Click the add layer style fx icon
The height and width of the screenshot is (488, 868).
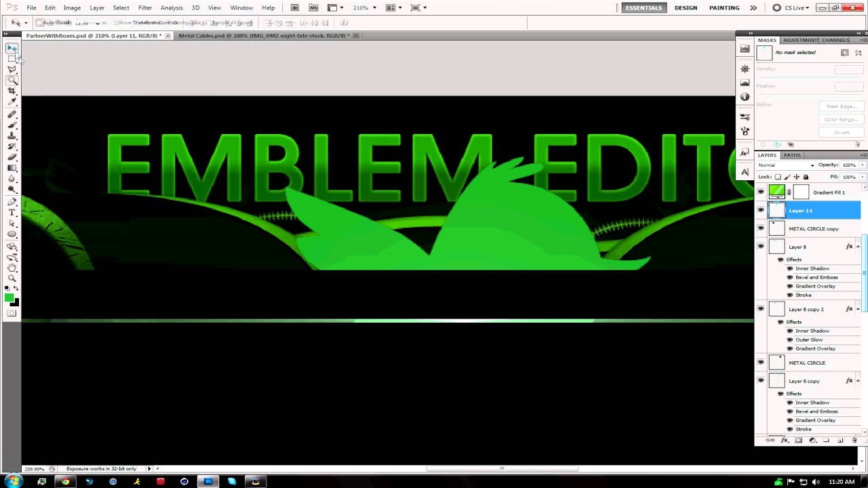point(785,441)
